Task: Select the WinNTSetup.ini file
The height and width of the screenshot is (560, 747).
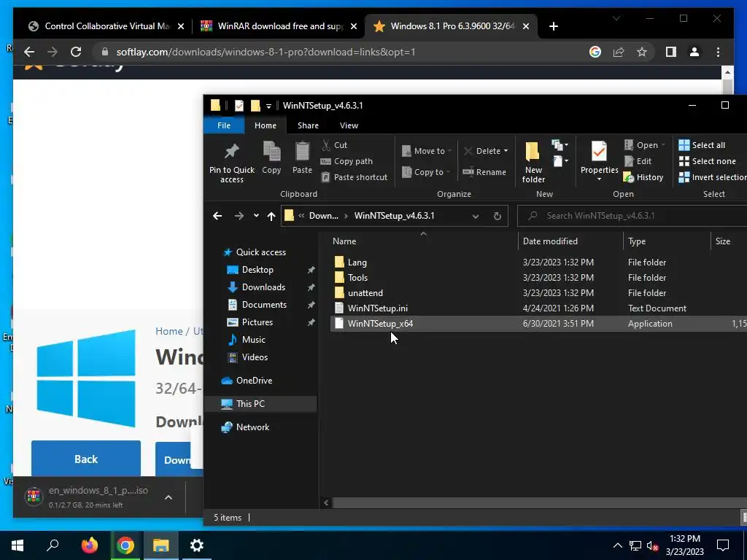Action: (377, 308)
